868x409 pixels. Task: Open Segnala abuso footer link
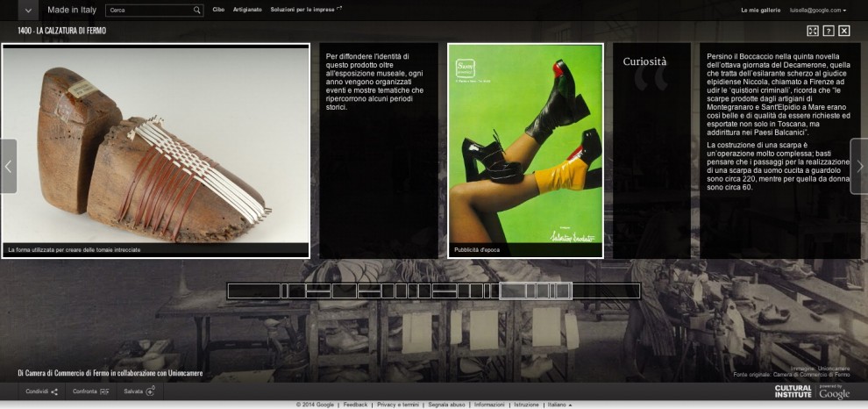tap(447, 405)
